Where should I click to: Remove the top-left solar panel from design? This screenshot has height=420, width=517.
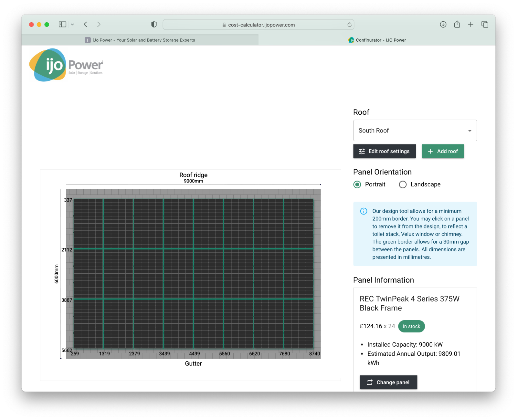tap(89, 224)
